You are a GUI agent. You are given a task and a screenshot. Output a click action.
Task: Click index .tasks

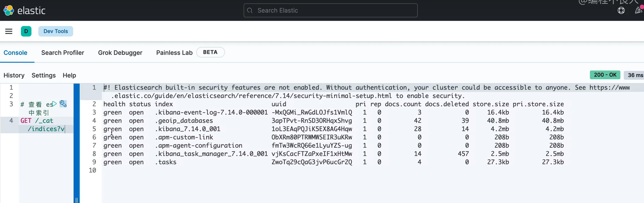click(x=166, y=162)
